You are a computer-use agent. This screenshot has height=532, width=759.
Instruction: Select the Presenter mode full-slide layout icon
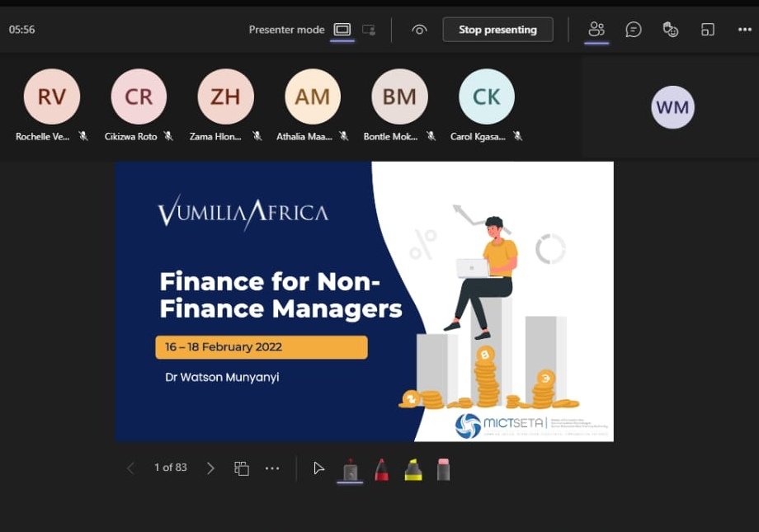click(342, 30)
